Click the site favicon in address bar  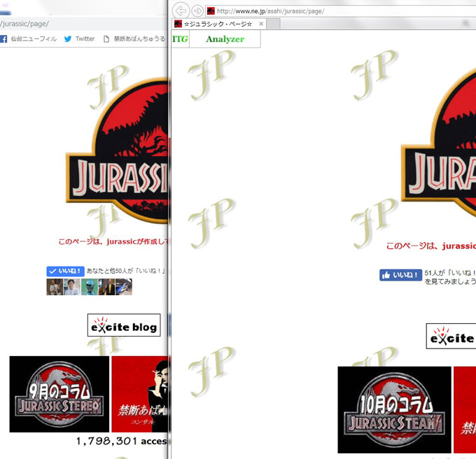[x=211, y=11]
